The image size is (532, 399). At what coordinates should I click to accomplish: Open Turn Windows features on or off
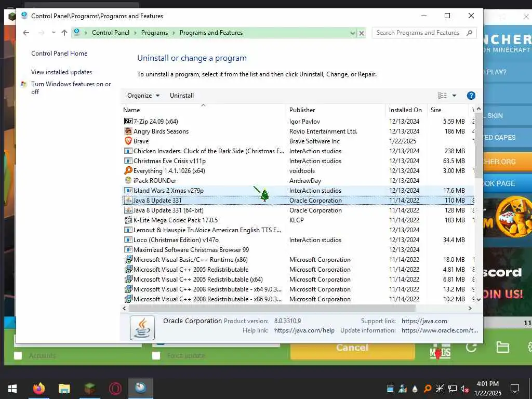point(71,88)
